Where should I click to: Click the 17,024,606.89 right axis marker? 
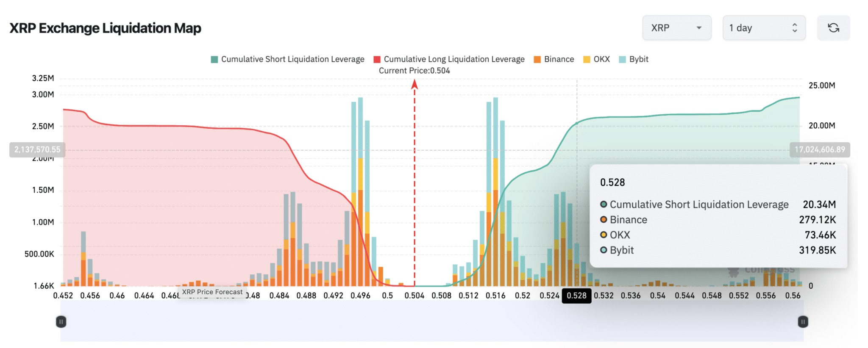click(820, 149)
